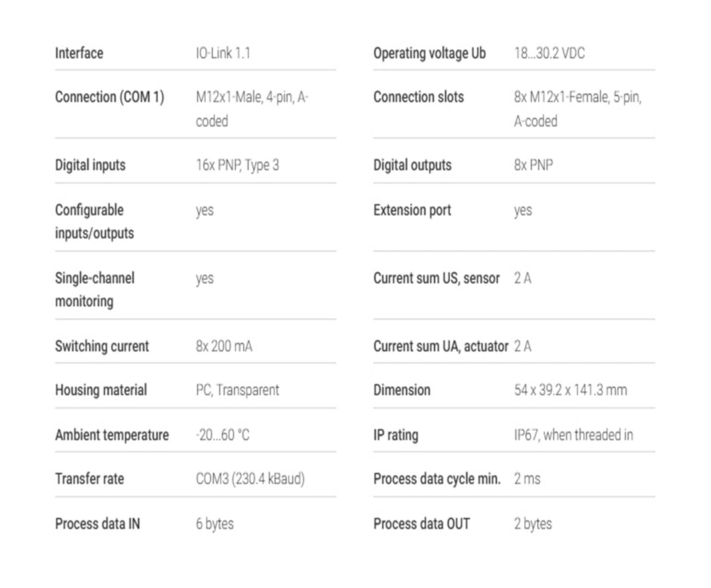Click the Single-channel monitoring label
711x588 pixels.
pyautogui.click(x=94, y=289)
